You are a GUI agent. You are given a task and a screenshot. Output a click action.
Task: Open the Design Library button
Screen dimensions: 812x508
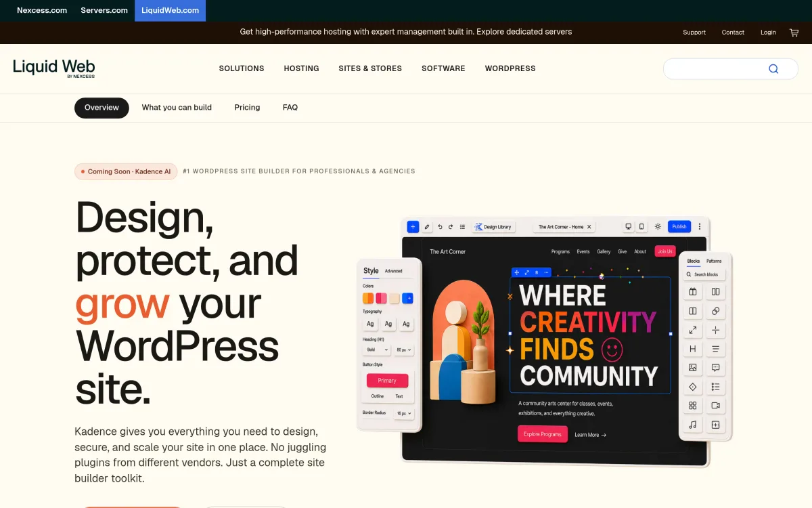point(493,227)
